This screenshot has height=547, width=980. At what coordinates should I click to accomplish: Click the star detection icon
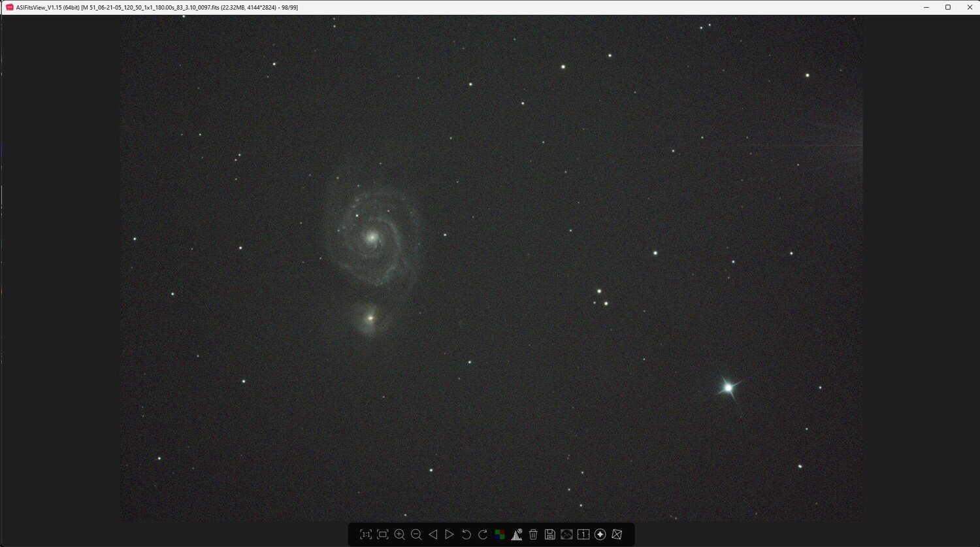600,535
